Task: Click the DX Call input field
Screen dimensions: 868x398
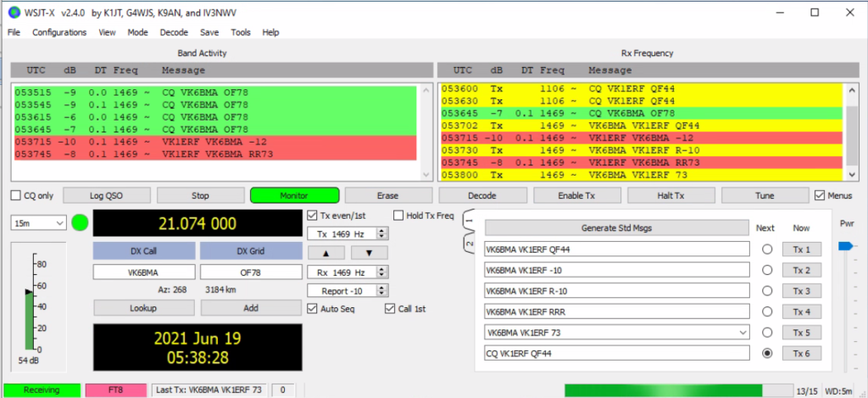Action: 142,273
